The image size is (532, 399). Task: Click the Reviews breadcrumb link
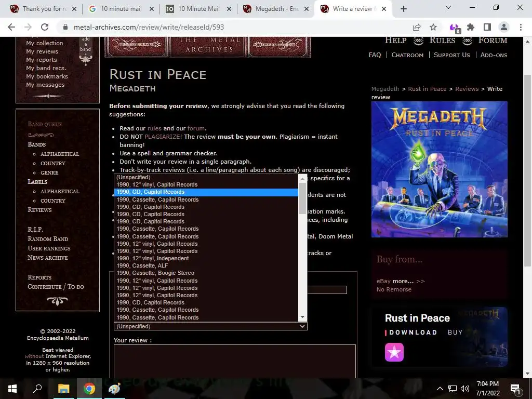coord(467,89)
